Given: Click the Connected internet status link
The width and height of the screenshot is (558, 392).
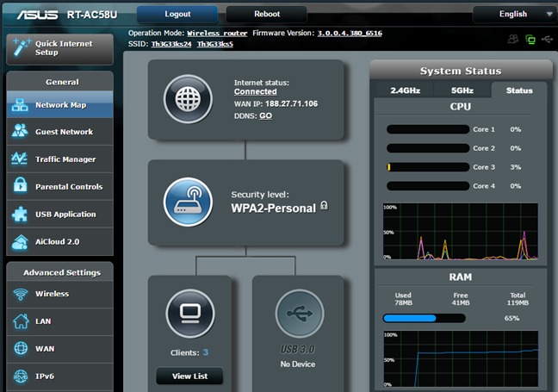Looking at the screenshot, I should coord(255,91).
